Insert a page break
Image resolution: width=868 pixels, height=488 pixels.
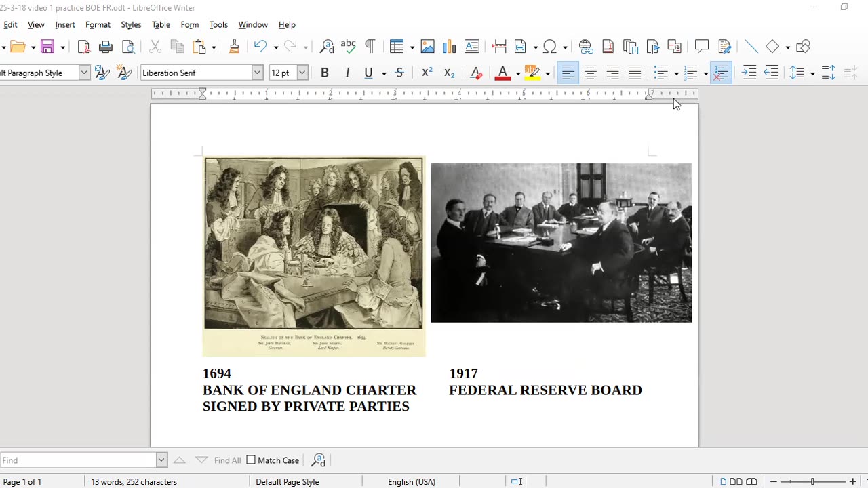pos(499,47)
